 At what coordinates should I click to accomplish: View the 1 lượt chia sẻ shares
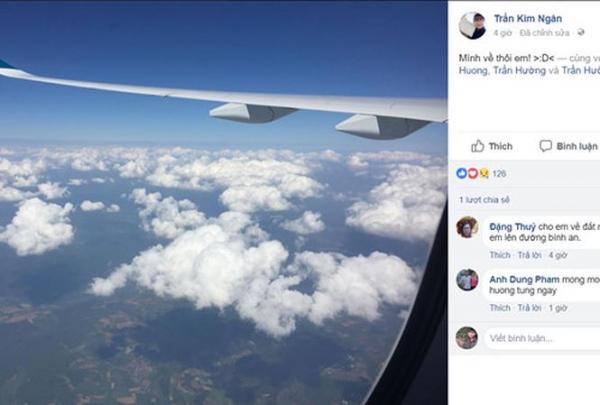tap(484, 200)
